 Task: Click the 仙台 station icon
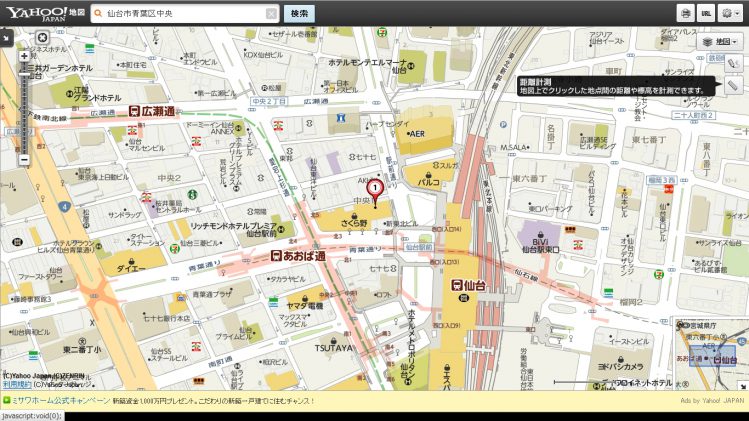pyautogui.click(x=456, y=286)
